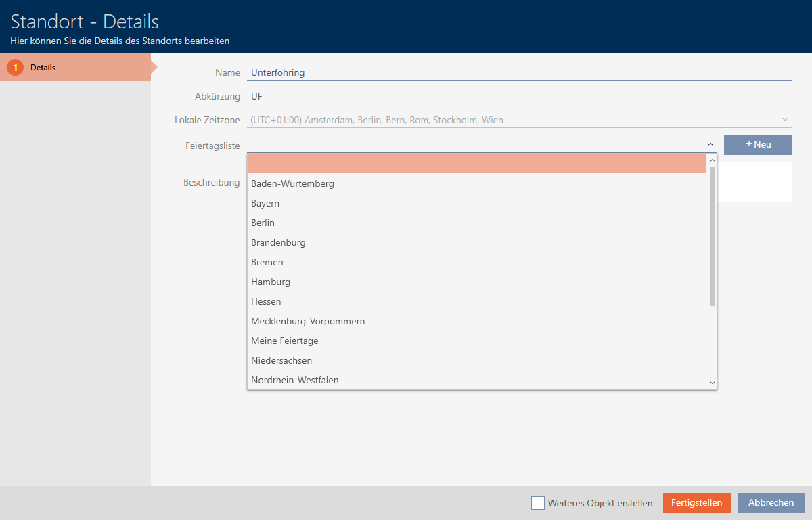The height and width of the screenshot is (520, 812).
Task: Click the step 1 Details icon
Action: 15,68
